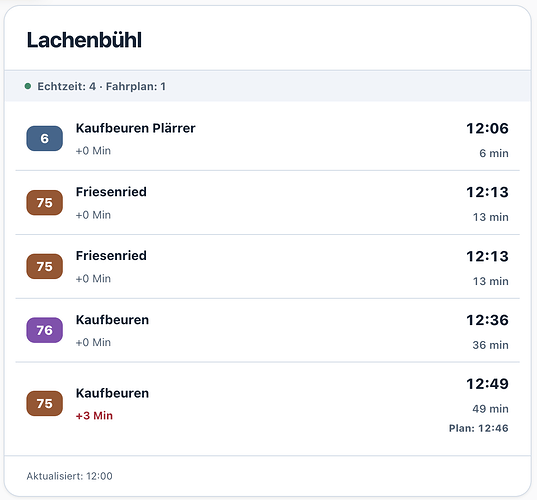This screenshot has width=537, height=500.
Task: Click the 12:49 departure time
Action: [x=487, y=384]
